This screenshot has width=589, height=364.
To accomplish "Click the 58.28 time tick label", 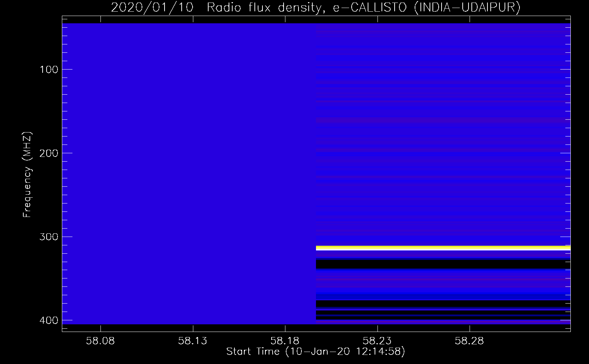I will [470, 341].
